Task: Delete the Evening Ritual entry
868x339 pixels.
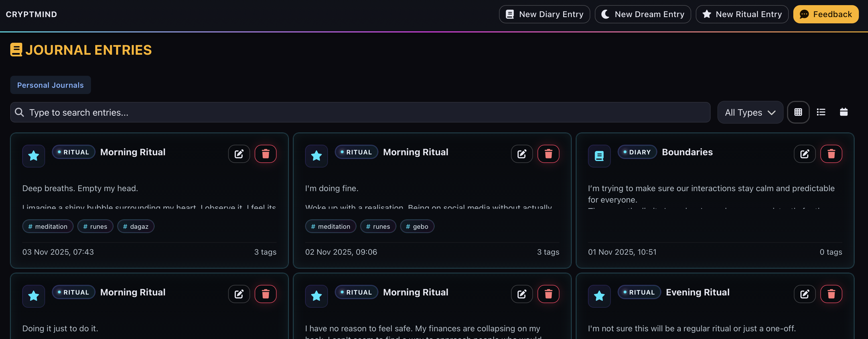Action: [x=831, y=294]
